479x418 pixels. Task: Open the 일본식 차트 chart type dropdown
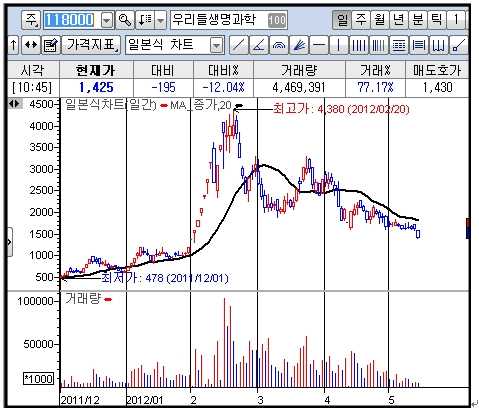coord(217,45)
